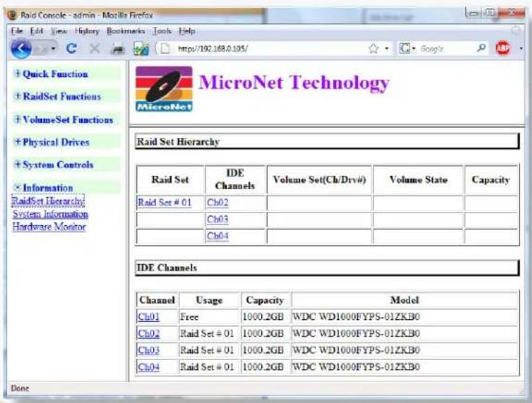Viewport: 532px width, 403px height.
Task: Open the Help menu
Action: pos(187,31)
